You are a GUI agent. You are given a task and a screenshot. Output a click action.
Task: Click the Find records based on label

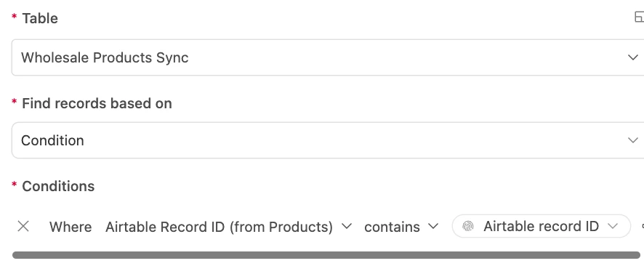tap(97, 103)
